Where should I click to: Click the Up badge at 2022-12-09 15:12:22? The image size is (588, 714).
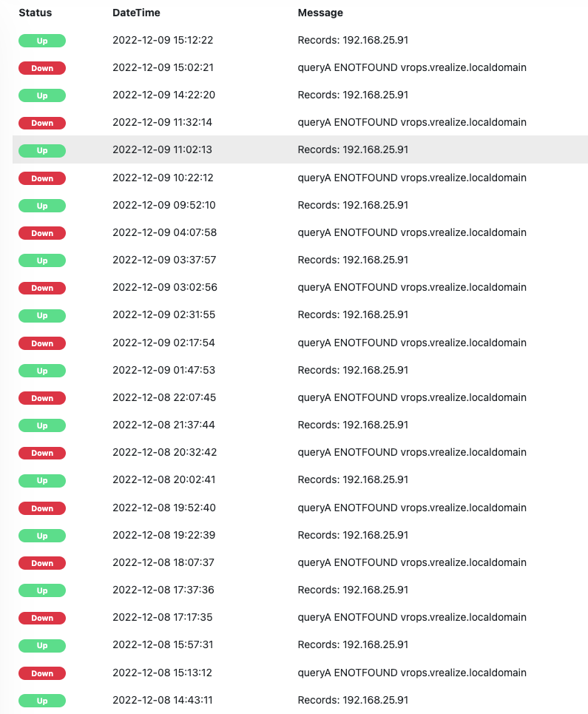pos(42,41)
